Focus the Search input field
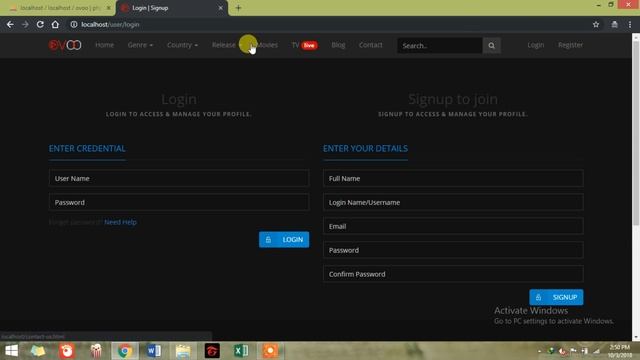The height and width of the screenshot is (360, 640). coord(440,46)
